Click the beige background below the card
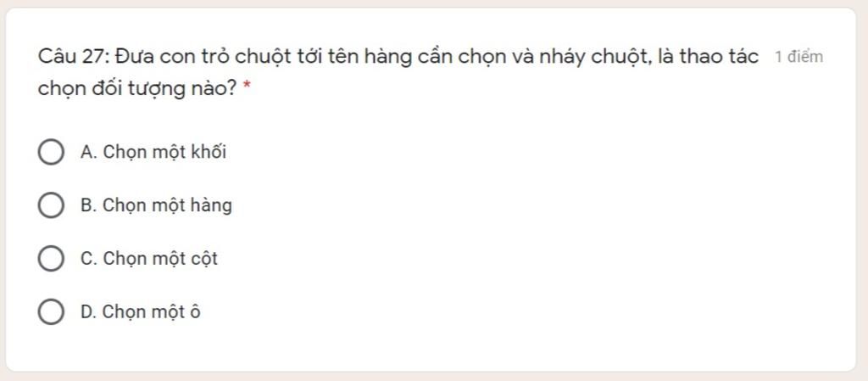868x381 pixels. (434, 377)
